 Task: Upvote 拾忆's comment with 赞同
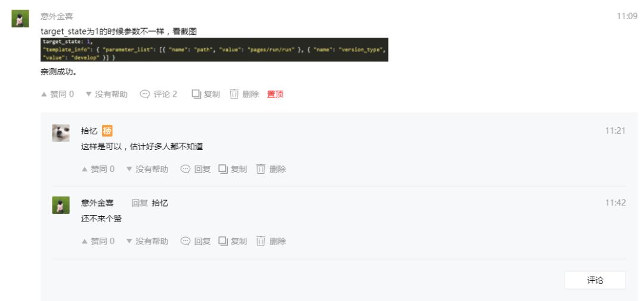click(x=98, y=169)
